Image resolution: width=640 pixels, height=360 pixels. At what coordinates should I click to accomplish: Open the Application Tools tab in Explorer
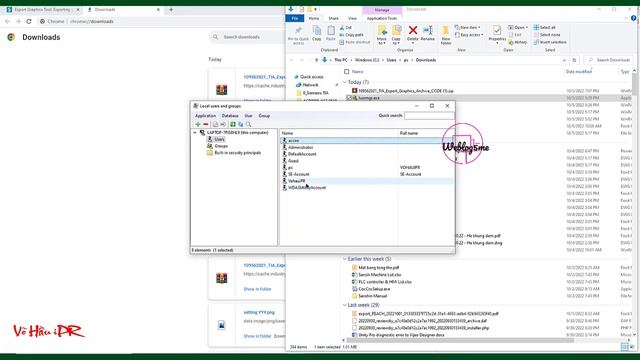(381, 18)
